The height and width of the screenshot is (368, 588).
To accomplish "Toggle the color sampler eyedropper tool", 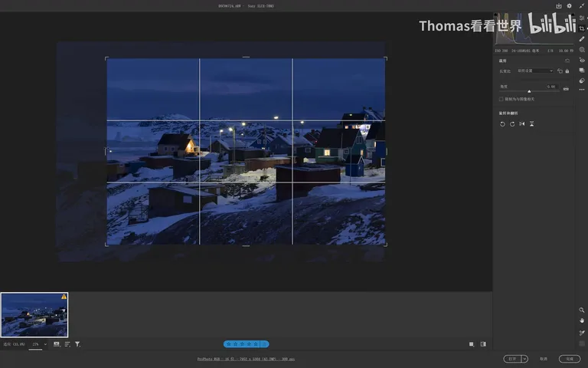I will pyautogui.click(x=582, y=333).
